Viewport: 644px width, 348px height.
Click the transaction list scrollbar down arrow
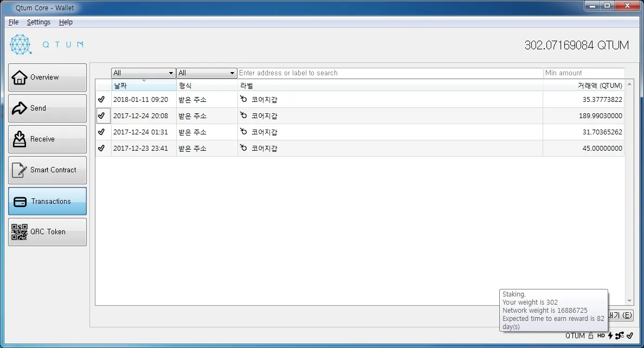tap(629, 301)
